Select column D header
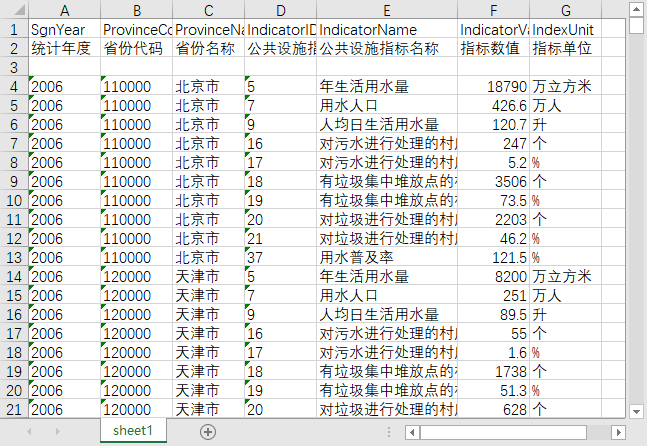Screen dimensions: 647x446 pyautogui.click(x=281, y=10)
